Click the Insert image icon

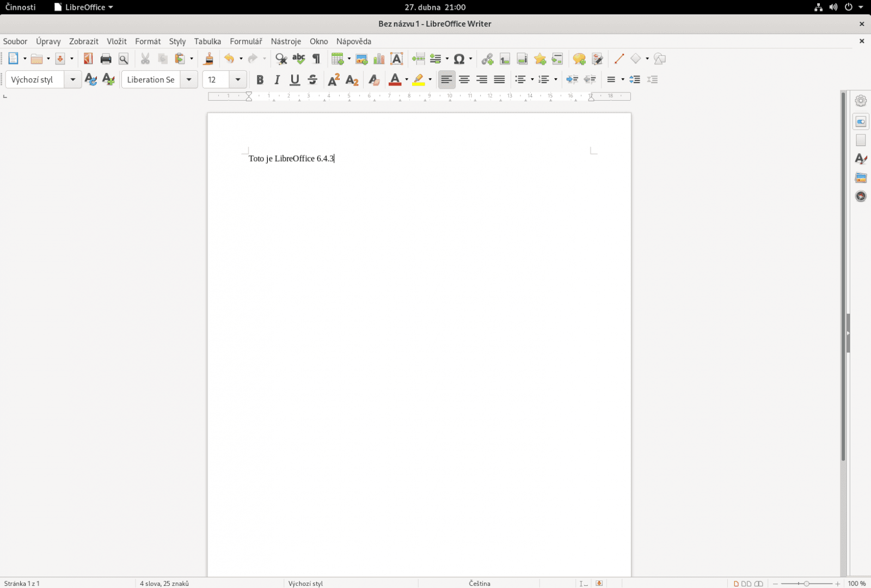(361, 59)
